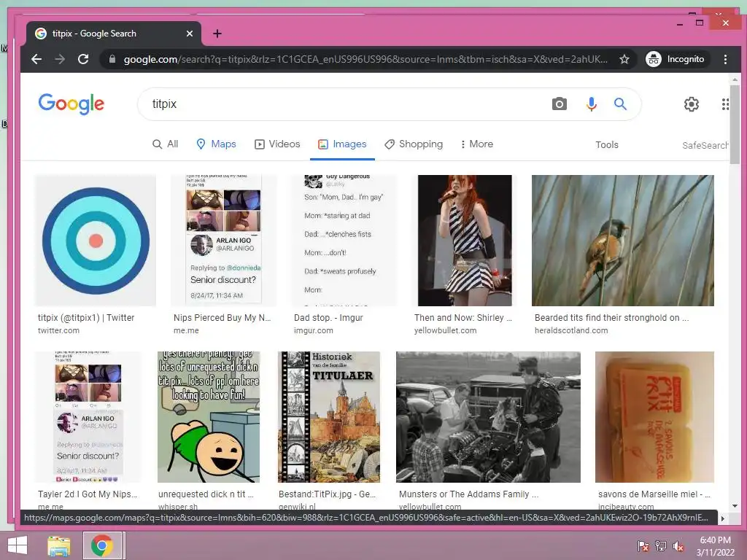Reload the page with the refresh icon
This screenshot has height=560, width=747.
[83, 59]
